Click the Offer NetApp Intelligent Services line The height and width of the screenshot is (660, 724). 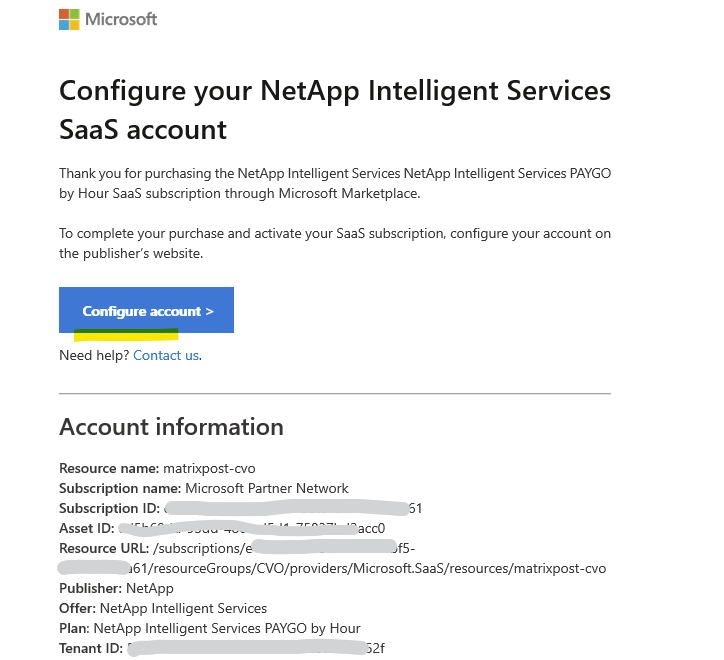pyautogui.click(x=163, y=608)
